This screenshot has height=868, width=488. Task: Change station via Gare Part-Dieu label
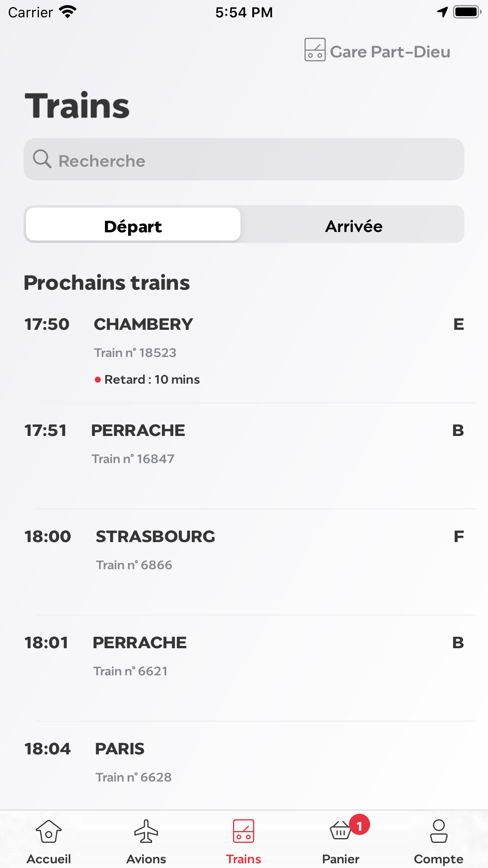(x=390, y=52)
